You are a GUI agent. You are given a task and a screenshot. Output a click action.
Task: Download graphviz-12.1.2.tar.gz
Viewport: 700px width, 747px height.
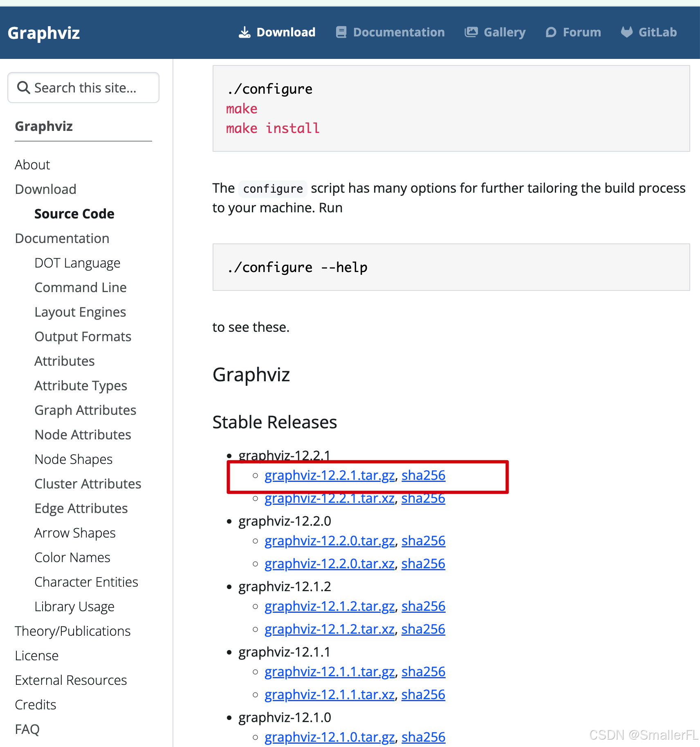click(330, 606)
